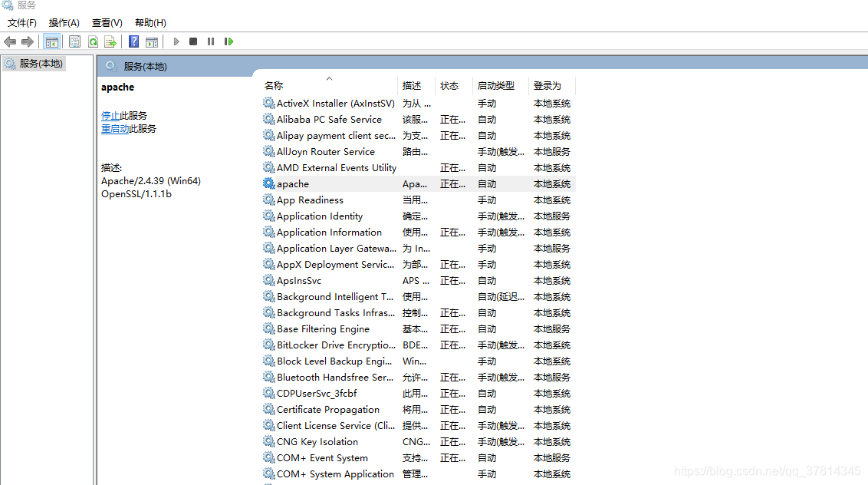The width and height of the screenshot is (868, 485).
Task: Toggle the Action pane toolbar icon
Action: coord(152,41)
